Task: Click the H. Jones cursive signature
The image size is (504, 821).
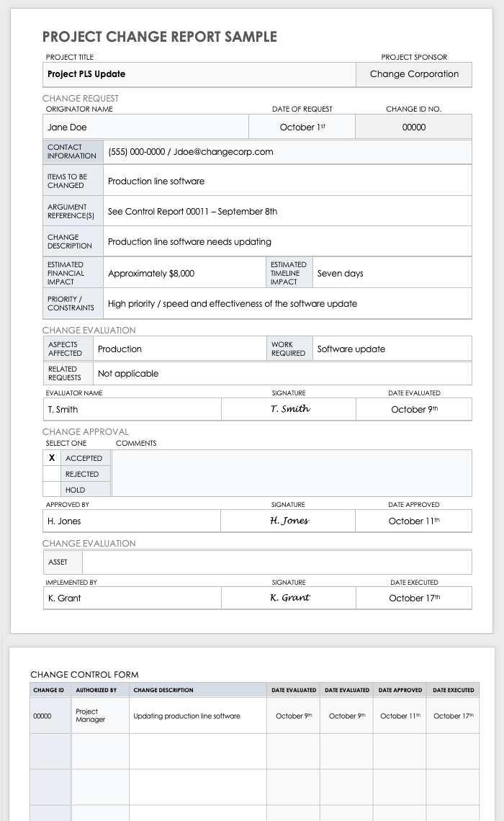Action: coord(289,521)
